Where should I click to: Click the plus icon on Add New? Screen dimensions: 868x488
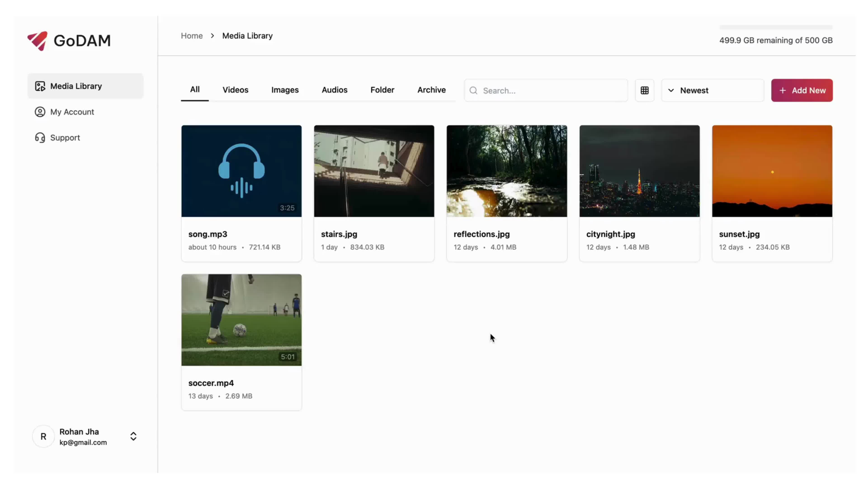click(782, 91)
